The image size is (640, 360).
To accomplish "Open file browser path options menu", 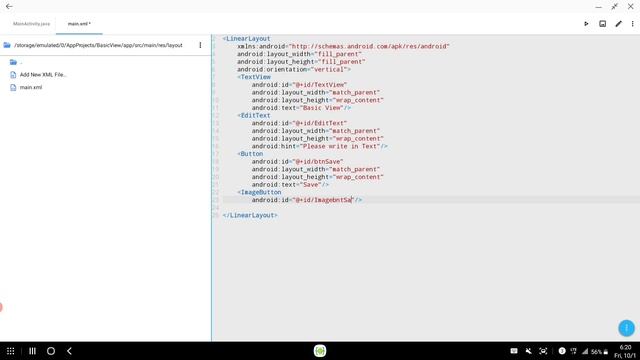I will (200, 45).
